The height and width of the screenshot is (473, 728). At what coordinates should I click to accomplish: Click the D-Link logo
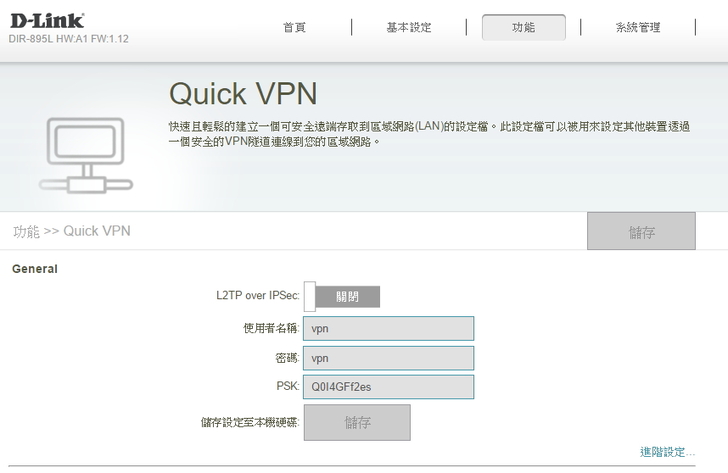(47, 20)
